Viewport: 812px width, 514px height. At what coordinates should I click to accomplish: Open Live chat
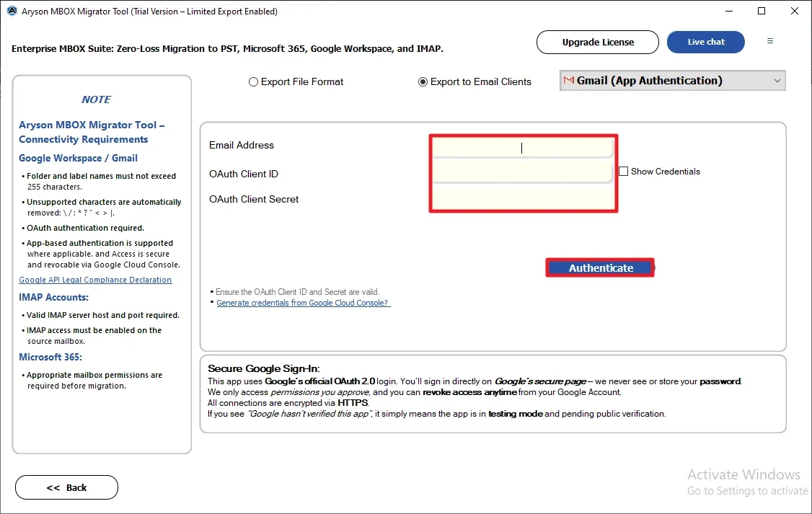[706, 42]
